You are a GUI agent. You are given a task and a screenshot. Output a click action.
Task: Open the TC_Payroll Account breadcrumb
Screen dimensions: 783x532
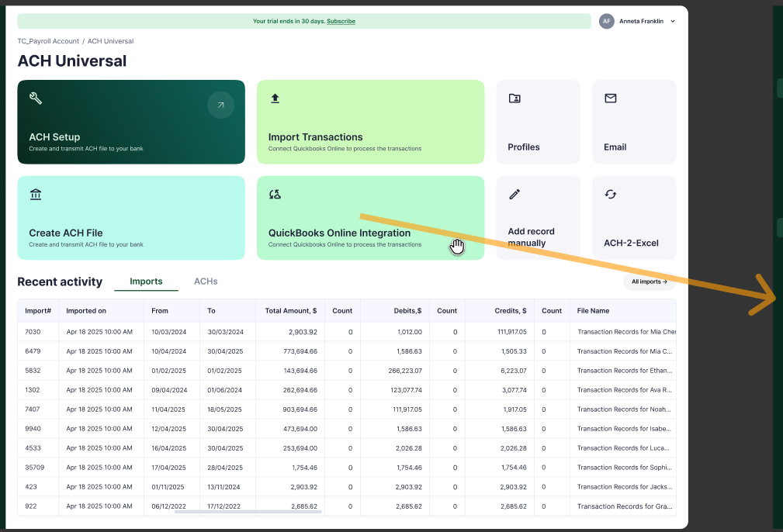pos(48,41)
